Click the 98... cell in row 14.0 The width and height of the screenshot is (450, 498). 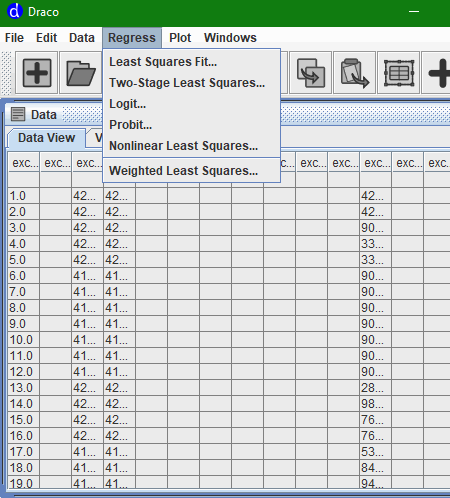[x=376, y=404]
